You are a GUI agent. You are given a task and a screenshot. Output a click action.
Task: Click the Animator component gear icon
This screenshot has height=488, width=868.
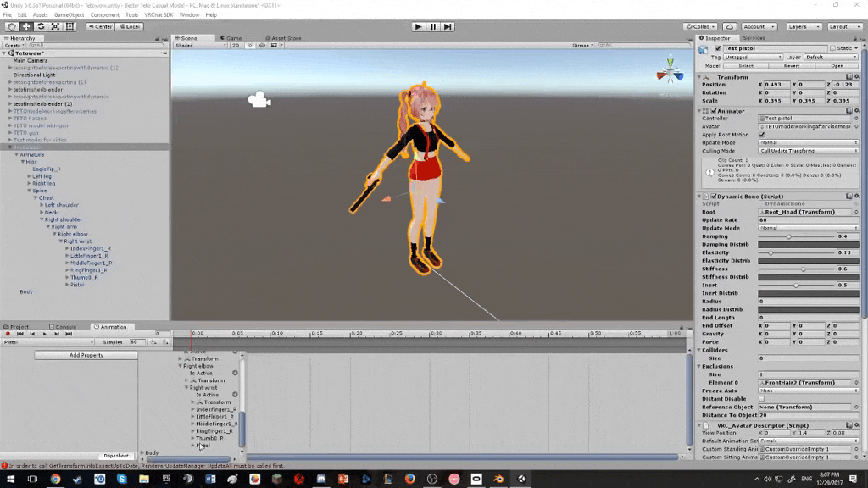(856, 110)
